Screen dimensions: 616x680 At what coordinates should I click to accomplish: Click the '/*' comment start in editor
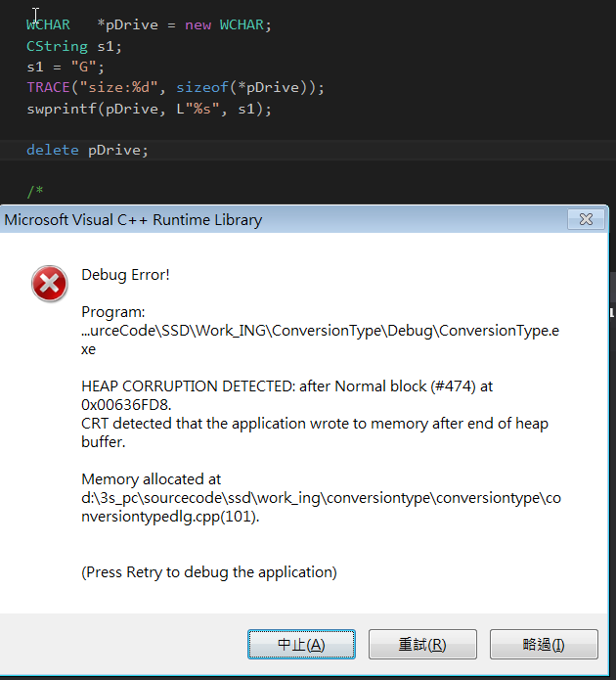pos(34,191)
